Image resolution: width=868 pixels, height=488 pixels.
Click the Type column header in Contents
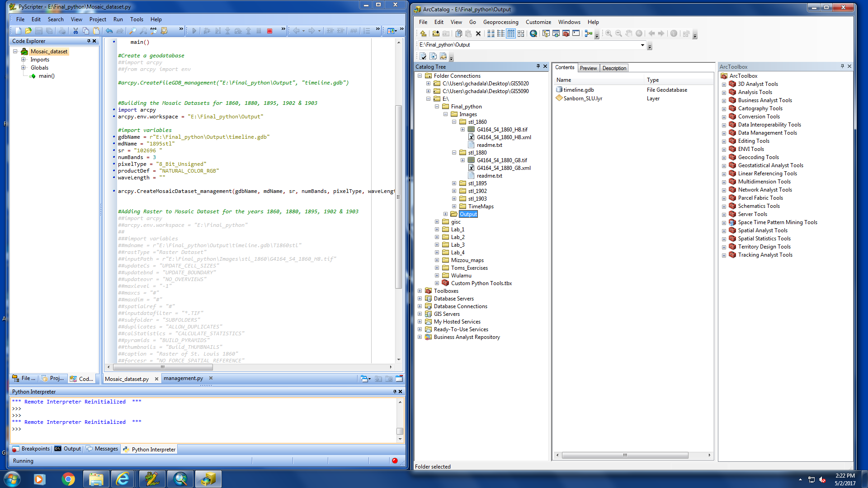pyautogui.click(x=679, y=80)
